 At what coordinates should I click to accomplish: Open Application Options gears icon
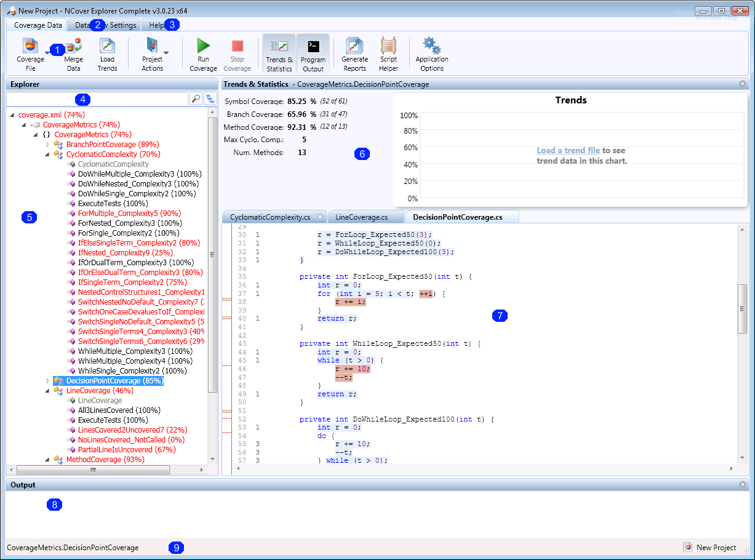pos(431,47)
